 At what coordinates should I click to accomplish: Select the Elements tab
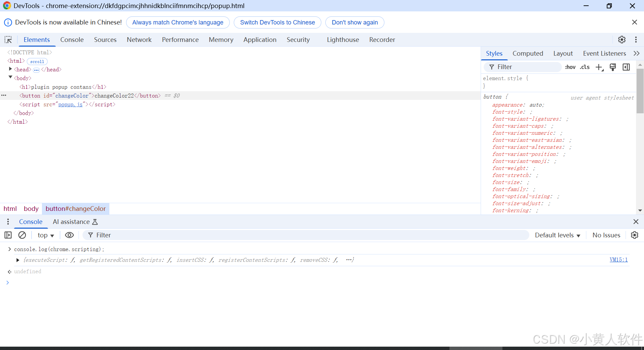pos(37,40)
